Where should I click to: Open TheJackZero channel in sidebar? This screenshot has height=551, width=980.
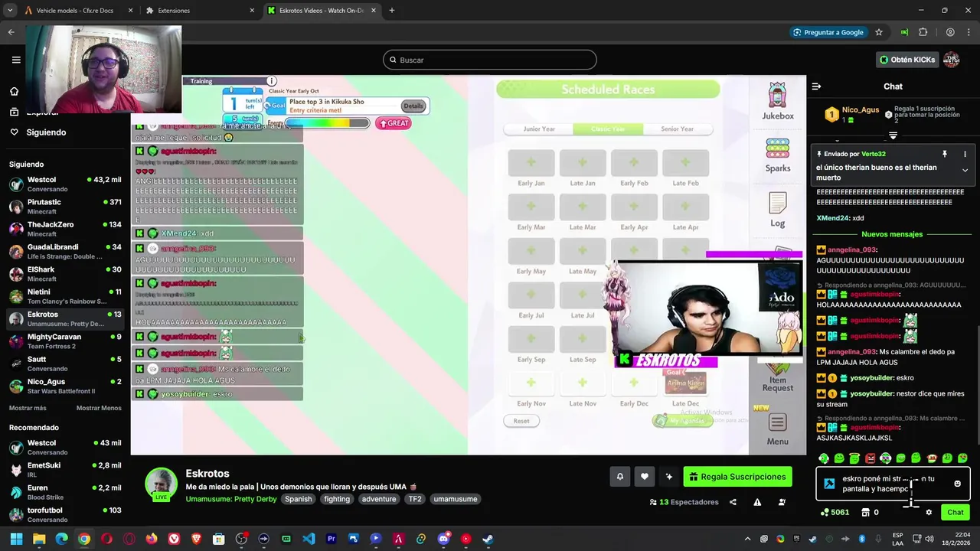coord(64,229)
